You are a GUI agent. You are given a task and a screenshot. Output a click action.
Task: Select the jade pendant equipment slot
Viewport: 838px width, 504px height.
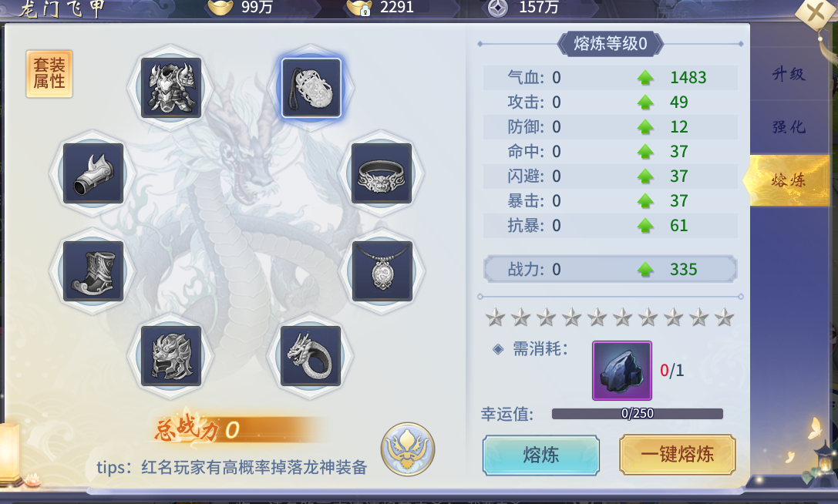[x=311, y=88]
